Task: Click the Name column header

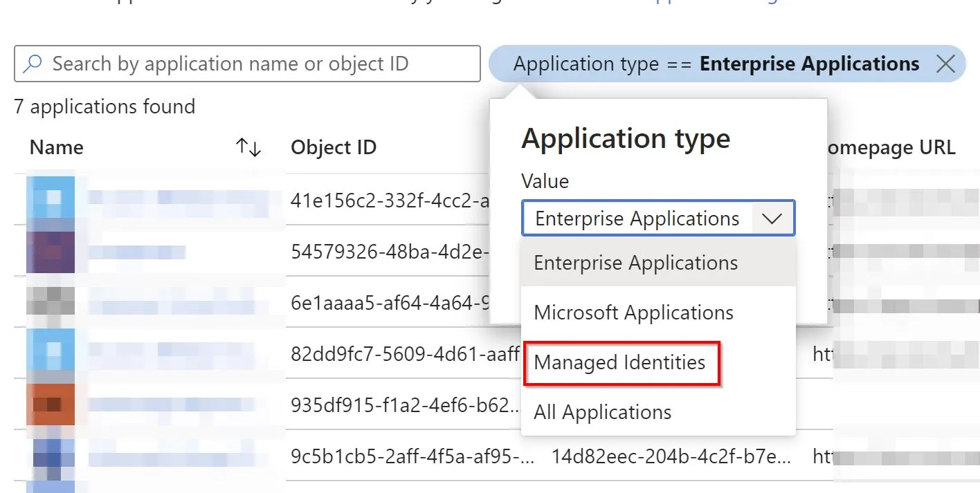Action: 57,147
